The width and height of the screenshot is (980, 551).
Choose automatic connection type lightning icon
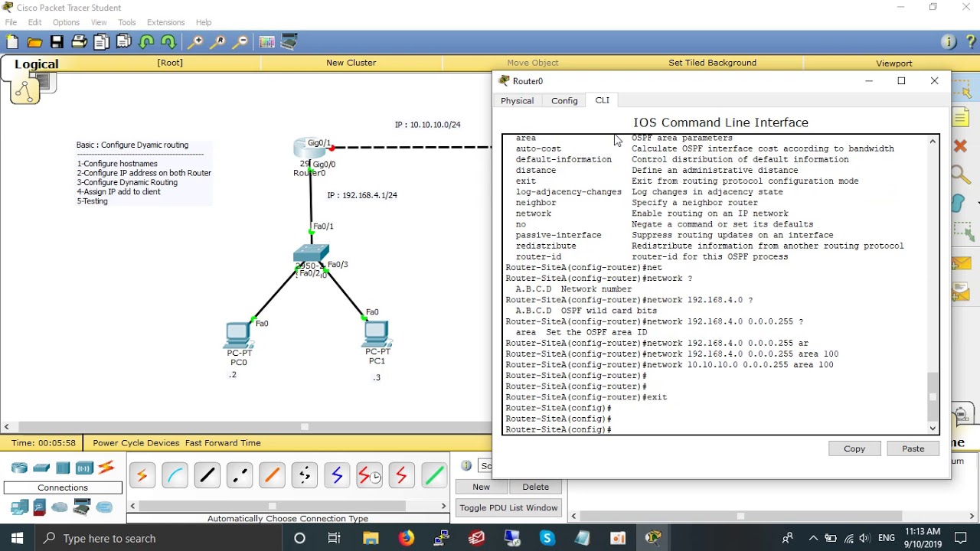142,475
